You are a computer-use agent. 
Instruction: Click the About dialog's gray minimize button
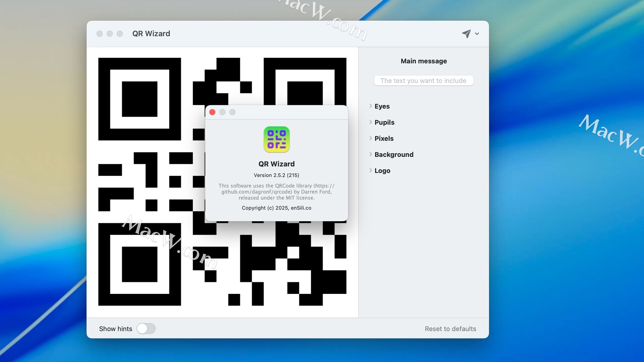222,112
